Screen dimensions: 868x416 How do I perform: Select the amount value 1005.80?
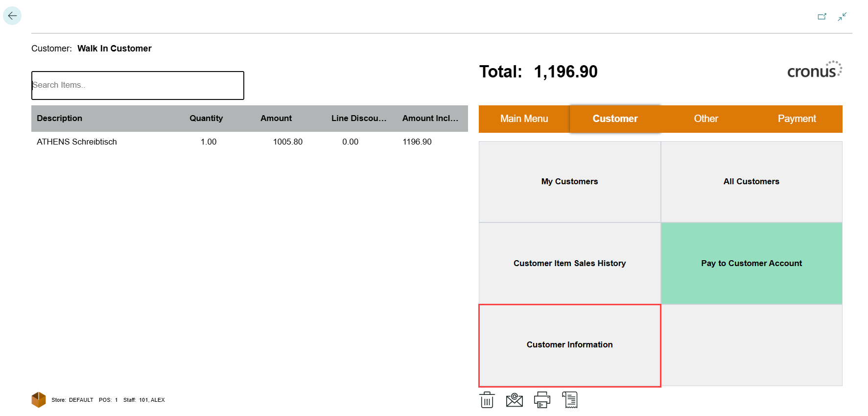[x=288, y=142]
